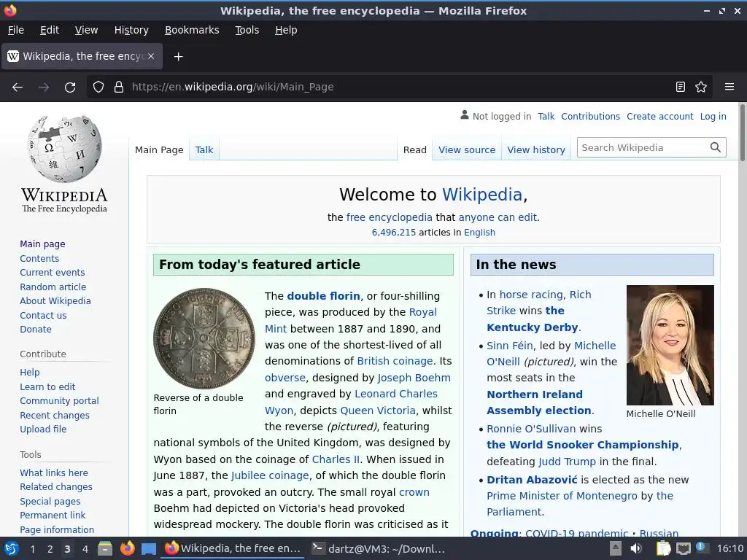Open the Edit menu
Viewport: 747px width, 560px height.
pyautogui.click(x=50, y=30)
